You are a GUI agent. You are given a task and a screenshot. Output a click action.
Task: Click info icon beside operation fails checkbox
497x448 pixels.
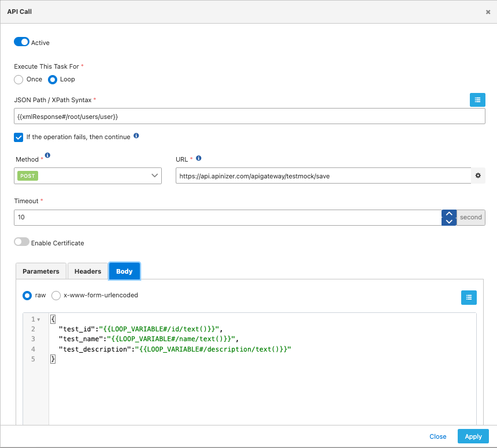(136, 136)
